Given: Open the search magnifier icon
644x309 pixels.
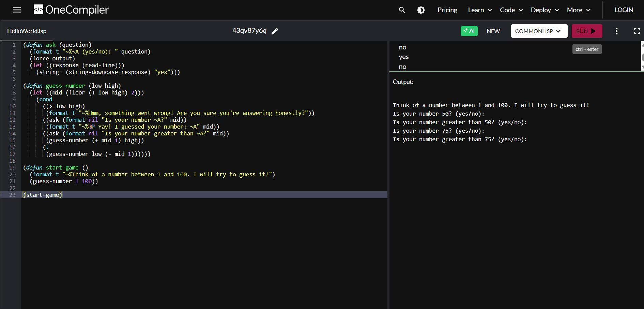Looking at the screenshot, I should pyautogui.click(x=402, y=10).
